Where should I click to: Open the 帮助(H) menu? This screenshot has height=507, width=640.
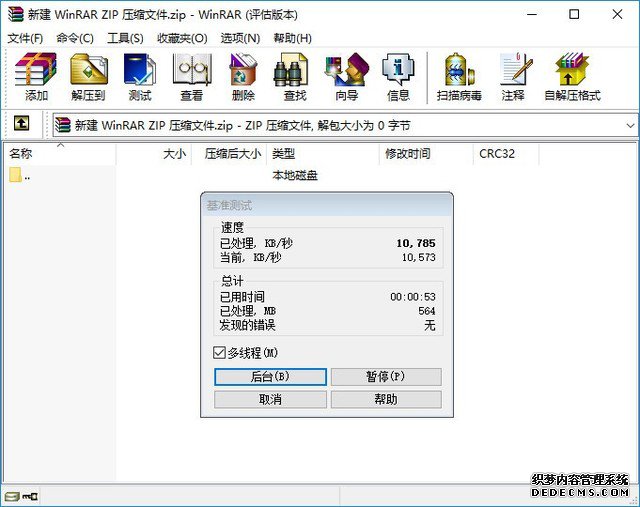(293, 38)
